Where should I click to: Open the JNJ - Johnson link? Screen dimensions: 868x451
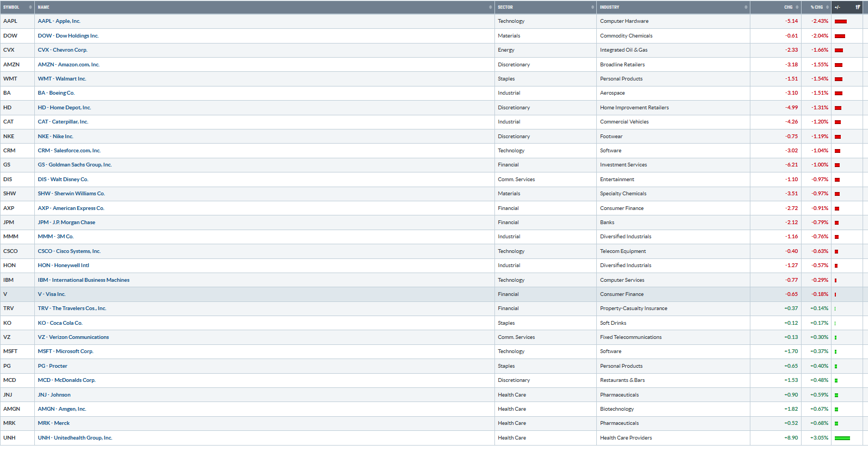click(x=54, y=395)
